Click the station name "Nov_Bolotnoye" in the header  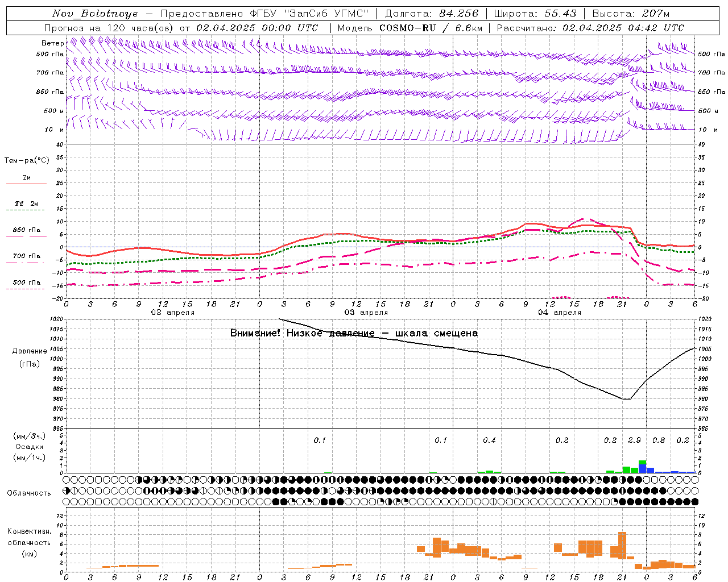pyautogui.click(x=96, y=14)
